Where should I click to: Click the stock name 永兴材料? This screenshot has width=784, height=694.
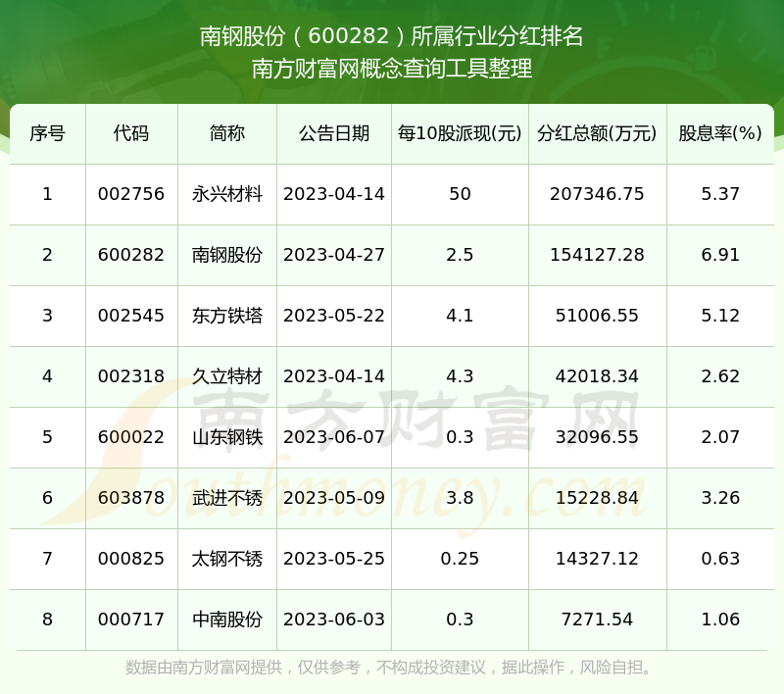[x=227, y=194]
